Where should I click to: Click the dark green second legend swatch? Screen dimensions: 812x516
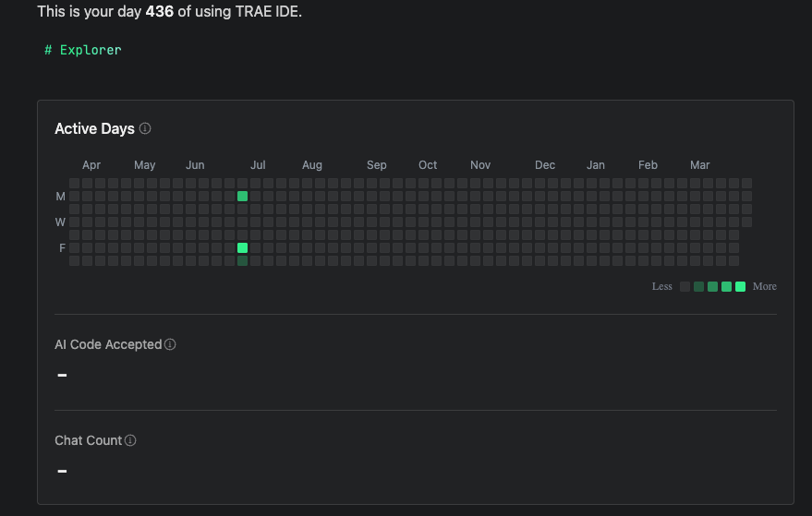[x=698, y=287]
